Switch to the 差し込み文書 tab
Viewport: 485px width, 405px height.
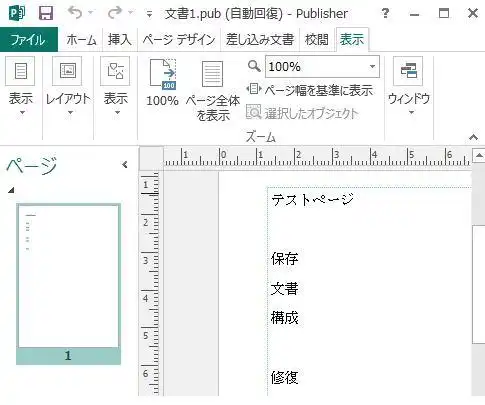tap(260, 40)
